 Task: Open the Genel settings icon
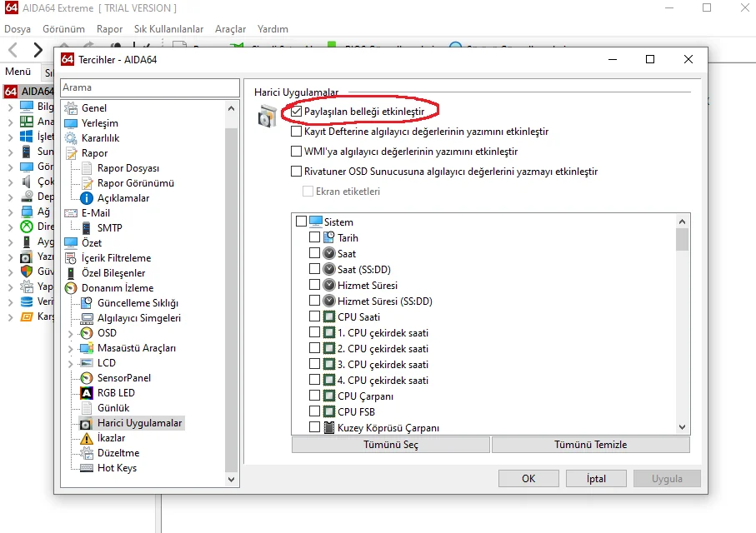tap(71, 108)
